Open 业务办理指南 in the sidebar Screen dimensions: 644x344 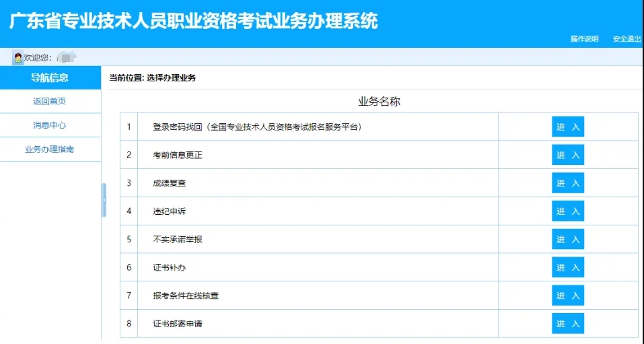(50, 149)
